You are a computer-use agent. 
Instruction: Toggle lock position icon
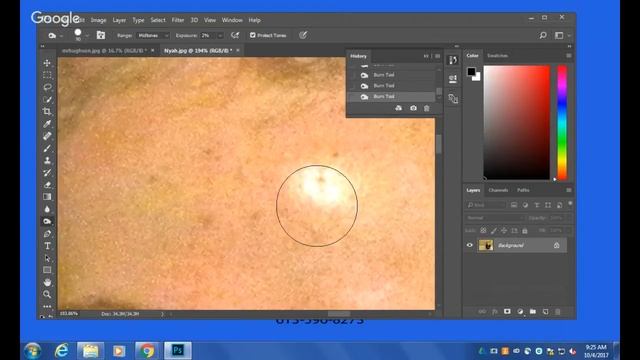tap(504, 231)
